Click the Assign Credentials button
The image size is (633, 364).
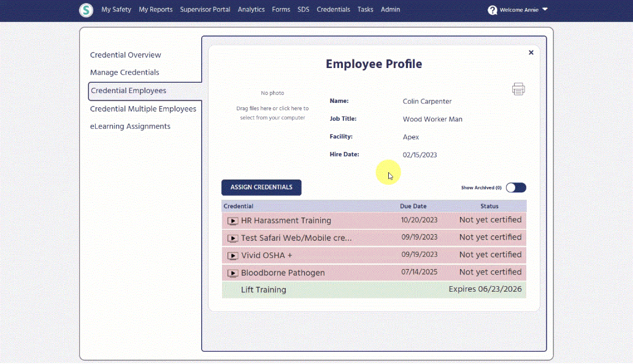(261, 188)
